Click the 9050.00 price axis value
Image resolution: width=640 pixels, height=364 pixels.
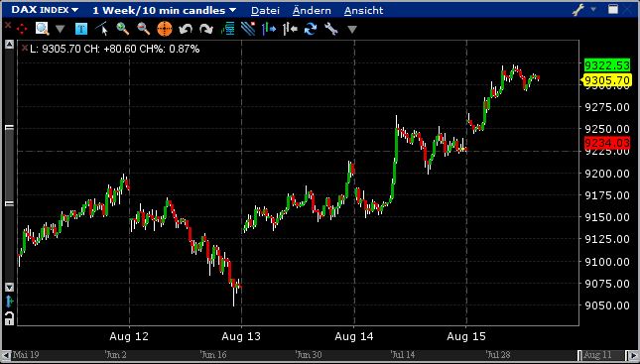607,305
